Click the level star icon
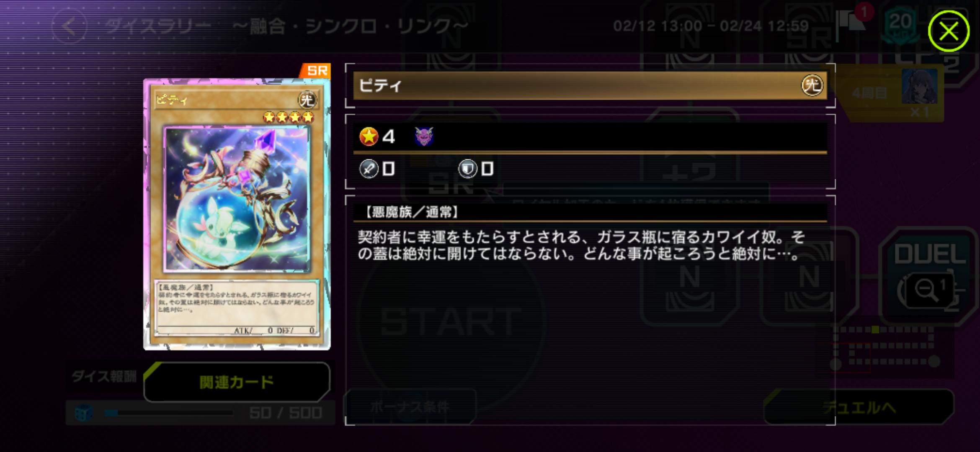Screen dimensions: 980x452 pyautogui.click(x=369, y=136)
